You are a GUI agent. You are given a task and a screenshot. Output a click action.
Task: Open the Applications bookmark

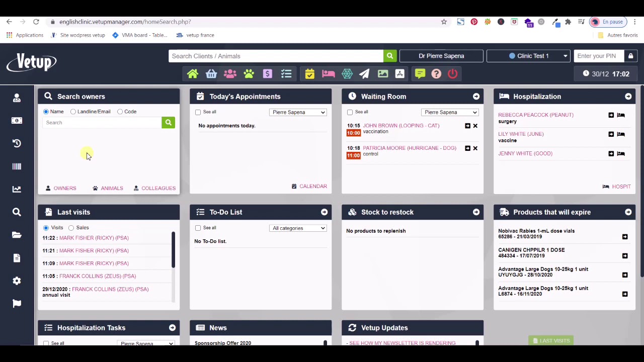click(x=25, y=35)
